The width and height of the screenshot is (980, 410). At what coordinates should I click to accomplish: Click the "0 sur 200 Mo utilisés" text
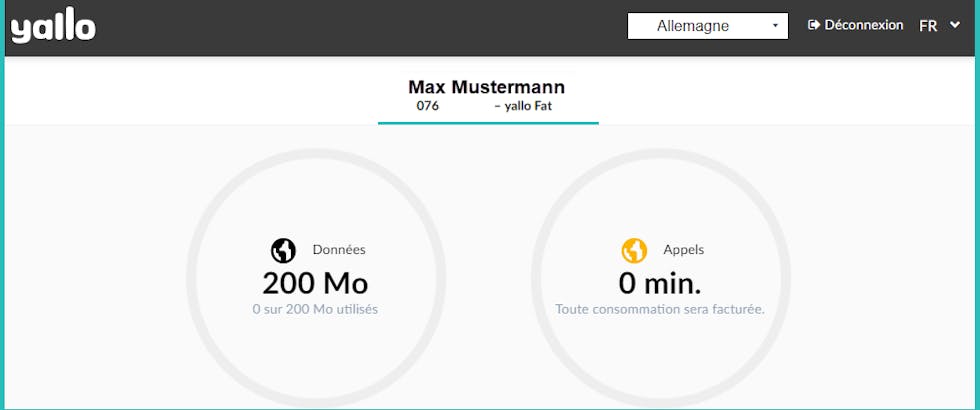click(x=315, y=310)
